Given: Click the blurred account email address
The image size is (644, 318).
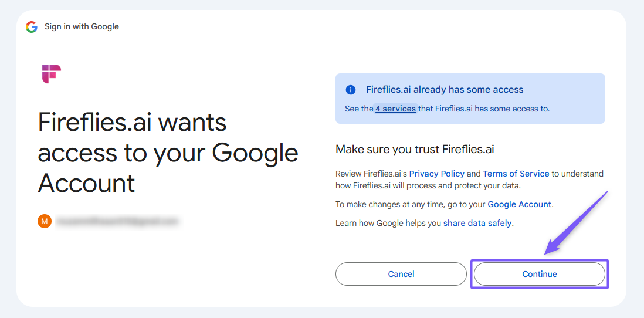Looking at the screenshot, I should 117,221.
